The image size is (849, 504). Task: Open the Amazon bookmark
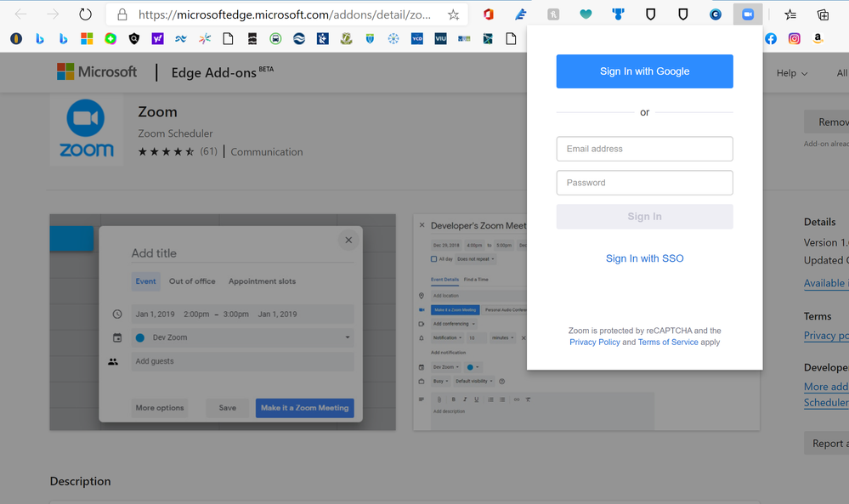[818, 38]
